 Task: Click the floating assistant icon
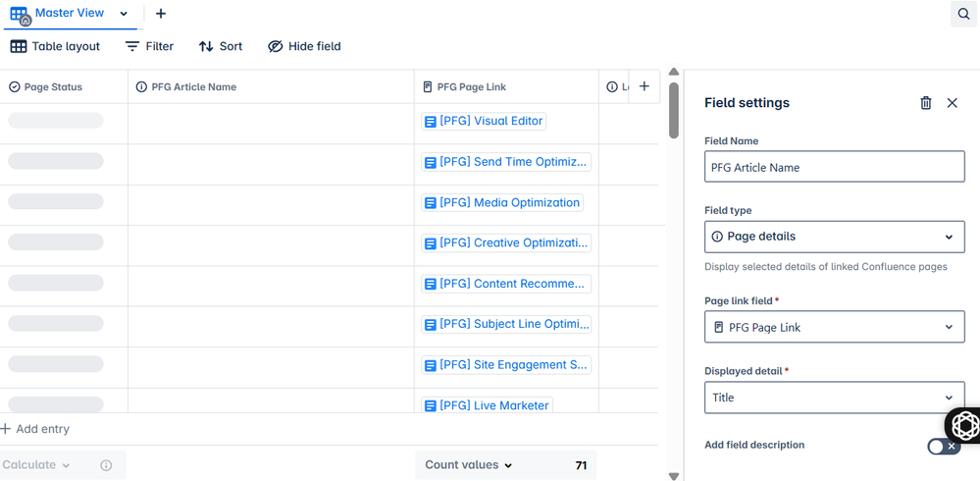pyautogui.click(x=963, y=425)
